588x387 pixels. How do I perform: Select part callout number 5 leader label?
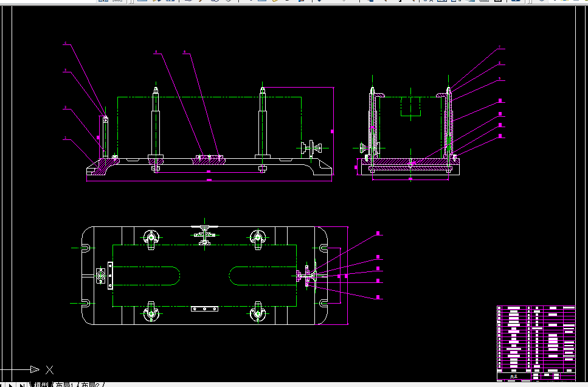point(156,52)
